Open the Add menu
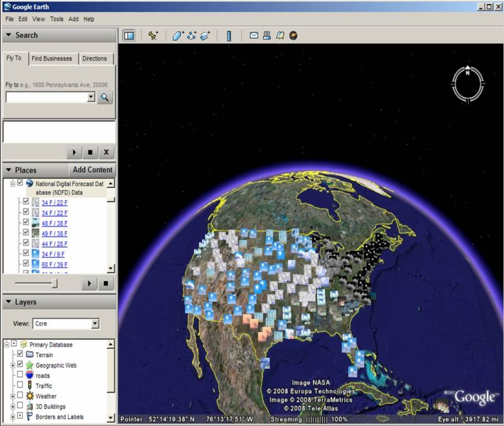 pyautogui.click(x=74, y=19)
